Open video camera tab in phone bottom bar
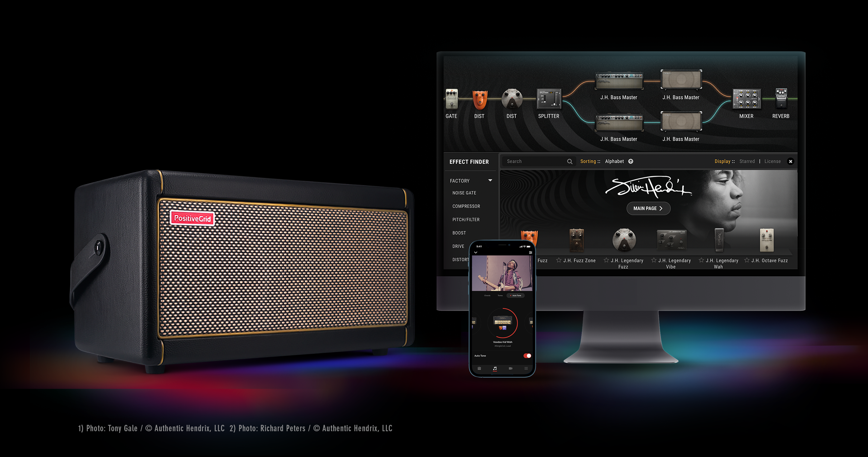The height and width of the screenshot is (457, 868). tap(510, 369)
